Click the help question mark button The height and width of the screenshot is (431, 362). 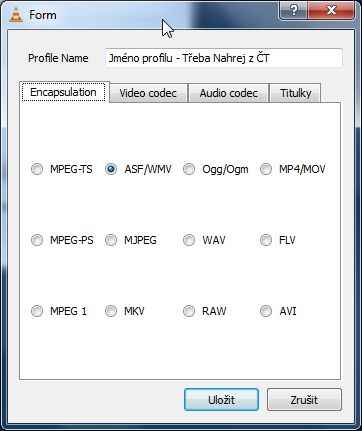(293, 11)
